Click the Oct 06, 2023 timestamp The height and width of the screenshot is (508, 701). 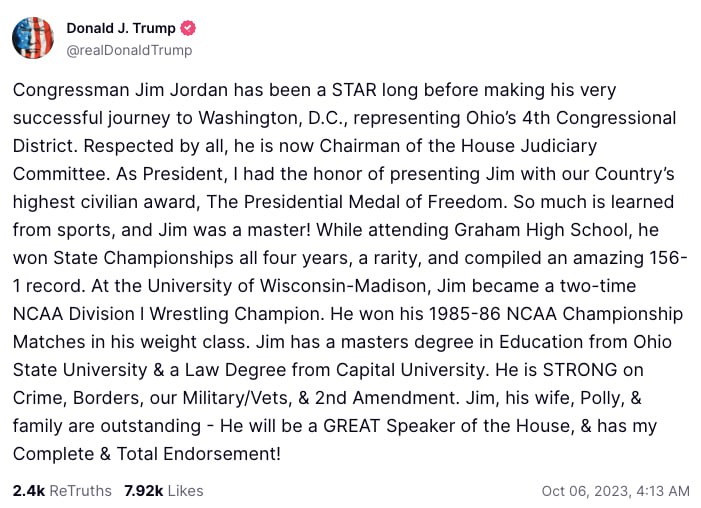click(615, 490)
